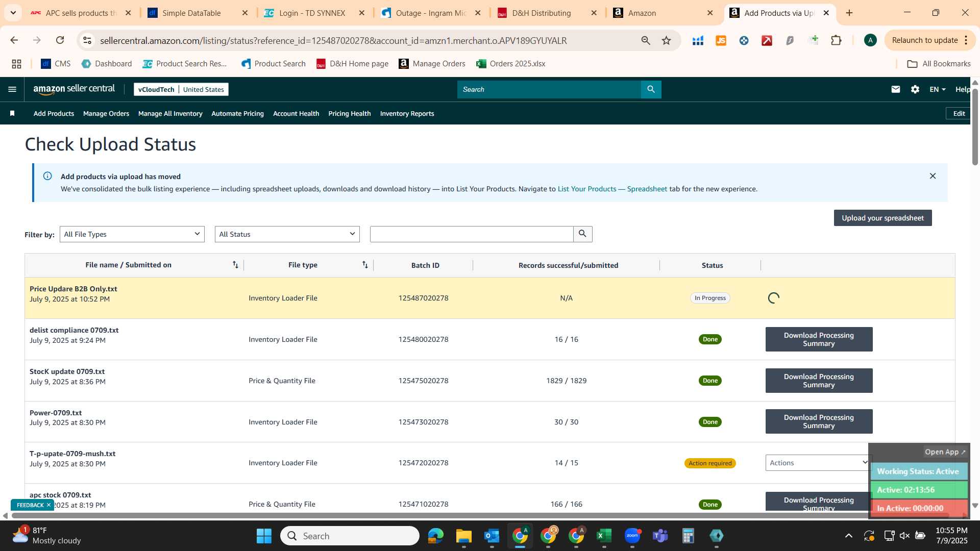Click the header search magnifier button
Screen dimensions: 980x551
651,89
